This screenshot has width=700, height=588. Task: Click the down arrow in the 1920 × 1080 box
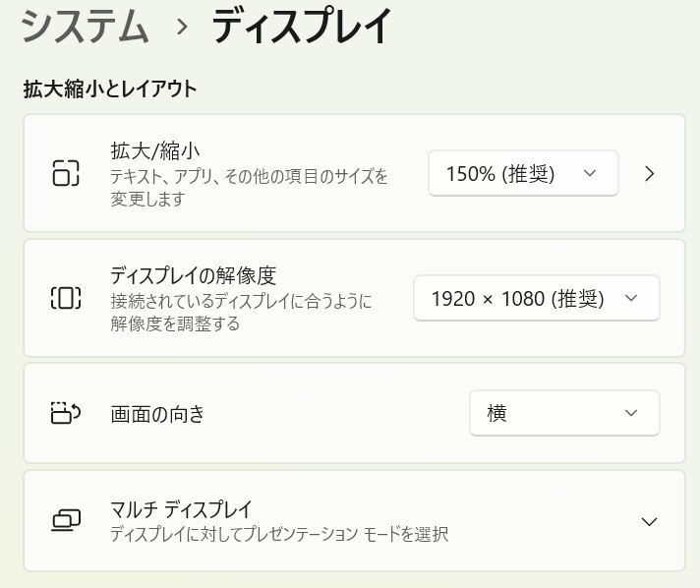[x=631, y=298]
